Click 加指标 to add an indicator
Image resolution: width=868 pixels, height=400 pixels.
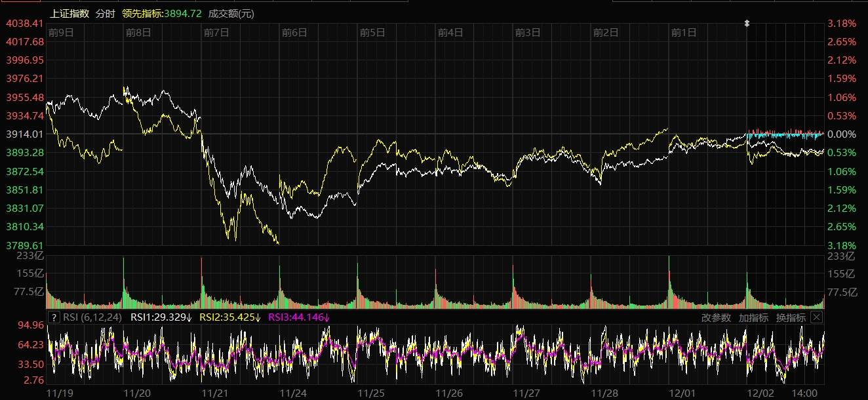coord(753,317)
